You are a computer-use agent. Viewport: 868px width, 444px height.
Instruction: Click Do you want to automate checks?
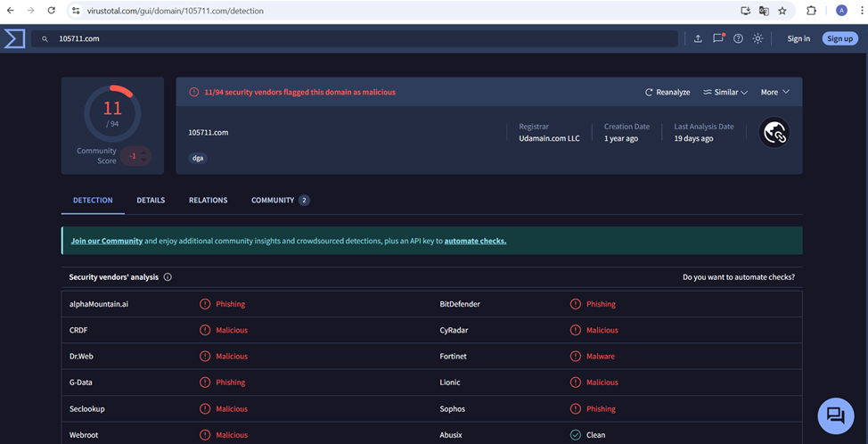[x=739, y=276]
